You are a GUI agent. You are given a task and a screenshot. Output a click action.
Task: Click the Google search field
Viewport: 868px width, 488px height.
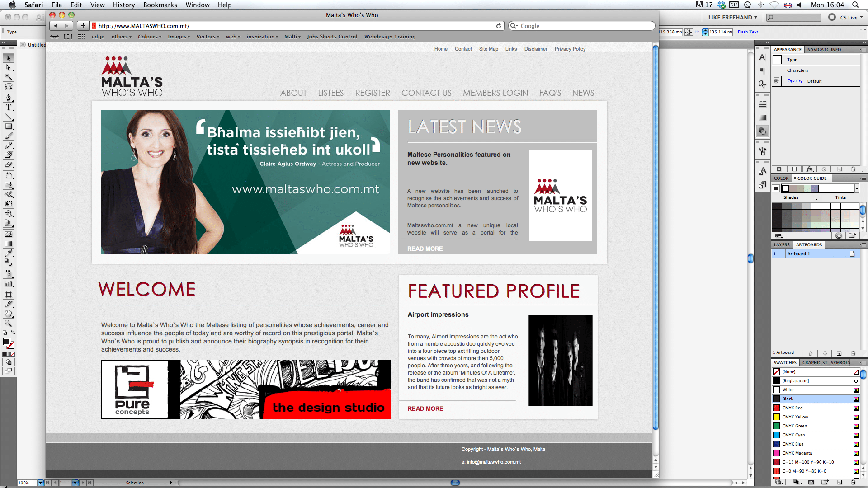point(581,26)
